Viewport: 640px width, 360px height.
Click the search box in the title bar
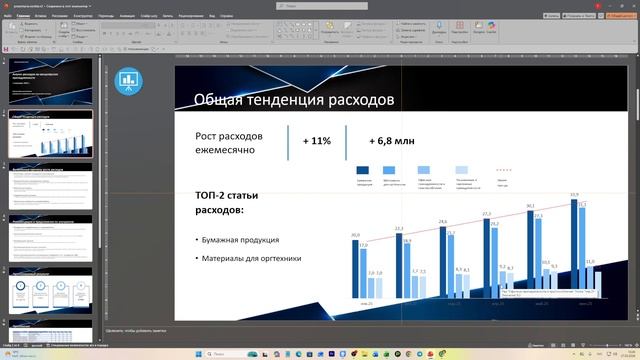click(x=322, y=6)
